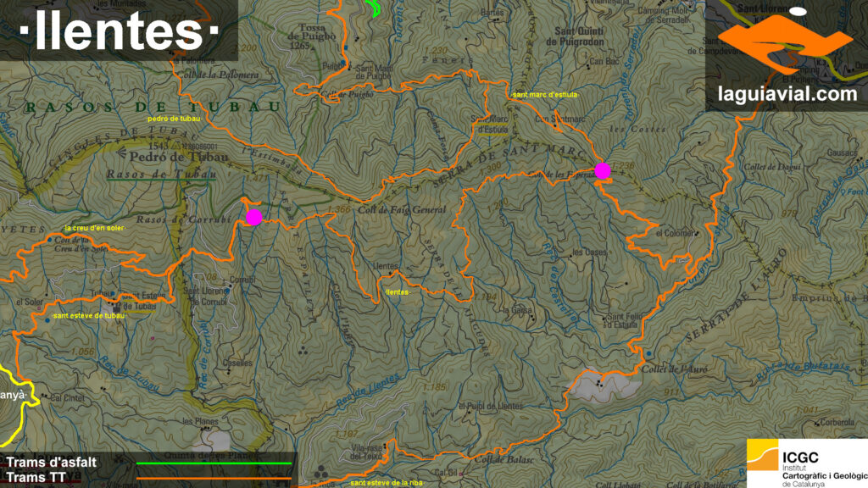This screenshot has height=488, width=868.
Task: Click the magenta waypoint marker below les Costes
Action: (602, 171)
